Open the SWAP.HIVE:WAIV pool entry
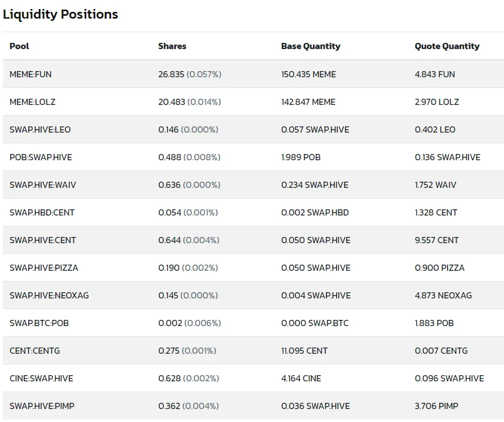 [43, 185]
